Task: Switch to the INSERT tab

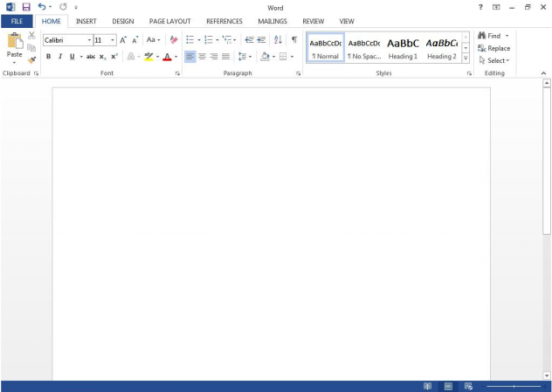Action: point(86,21)
